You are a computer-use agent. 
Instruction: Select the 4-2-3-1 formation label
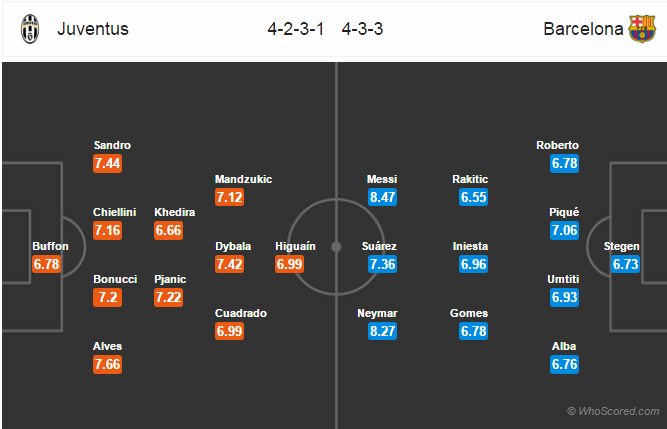(x=296, y=29)
